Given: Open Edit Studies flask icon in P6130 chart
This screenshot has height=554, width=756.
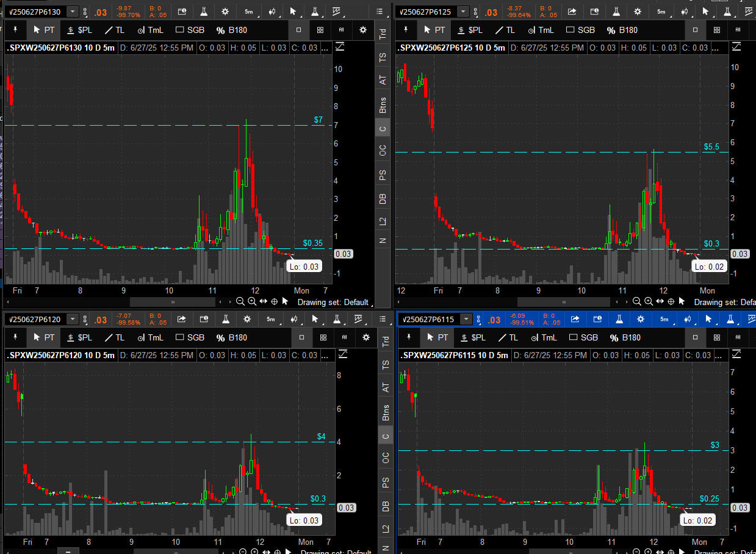Looking at the screenshot, I should pyautogui.click(x=204, y=12).
